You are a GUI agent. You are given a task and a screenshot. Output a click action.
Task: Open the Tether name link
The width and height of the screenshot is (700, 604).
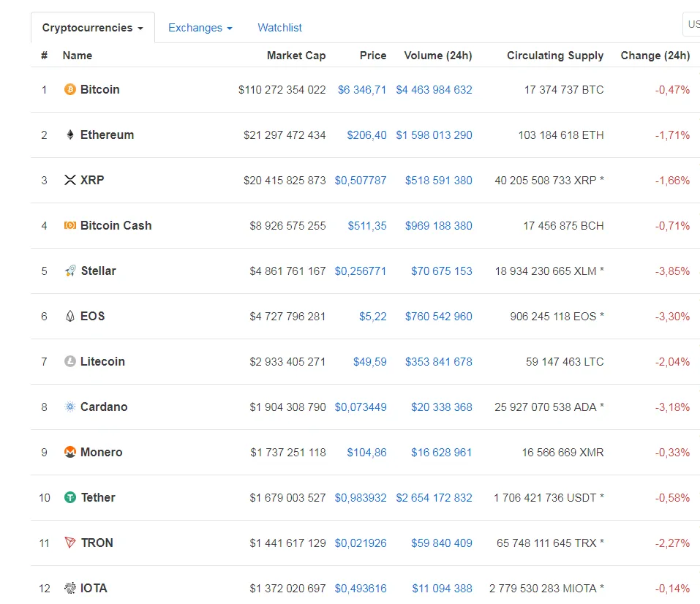[98, 497]
